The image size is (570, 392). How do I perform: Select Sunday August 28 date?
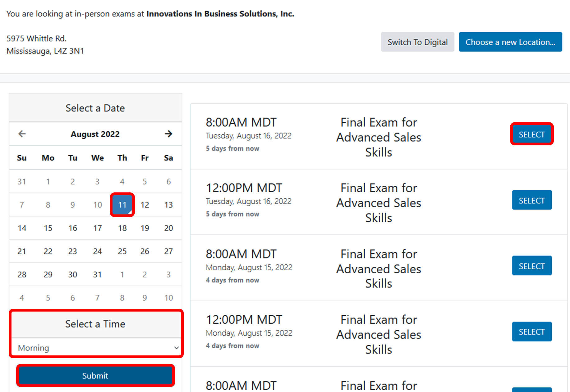22,275
